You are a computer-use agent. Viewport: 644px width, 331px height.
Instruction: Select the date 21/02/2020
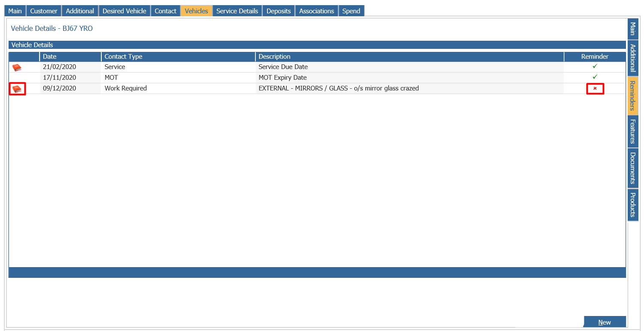coord(60,67)
